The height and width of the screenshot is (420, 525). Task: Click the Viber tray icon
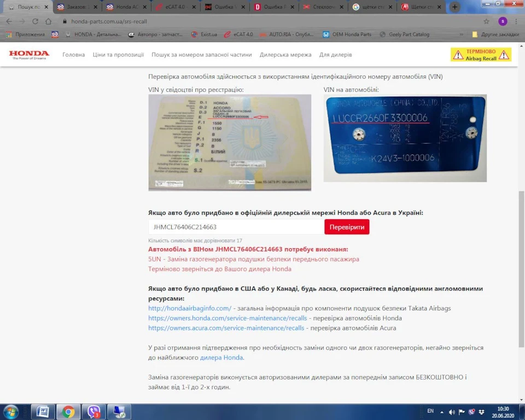[x=472, y=412]
